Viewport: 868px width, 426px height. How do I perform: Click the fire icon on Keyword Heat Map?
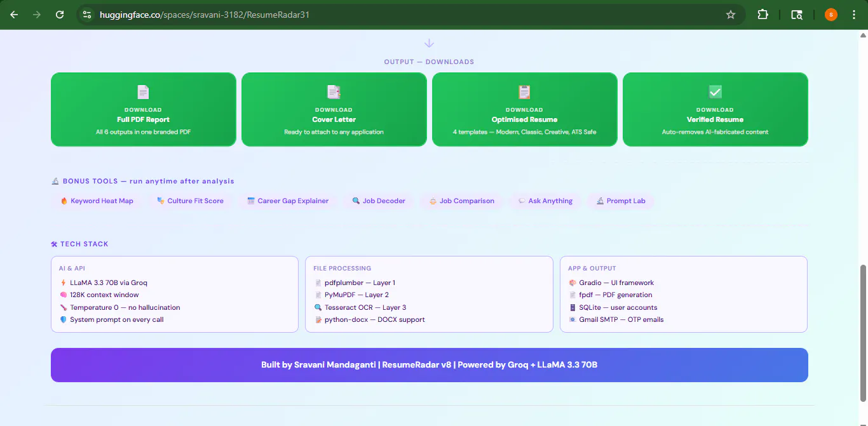click(64, 201)
